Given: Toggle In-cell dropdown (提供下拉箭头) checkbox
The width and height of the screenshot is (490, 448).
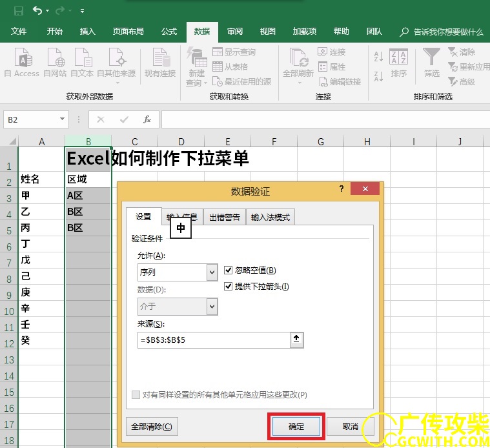Looking at the screenshot, I should [x=229, y=286].
